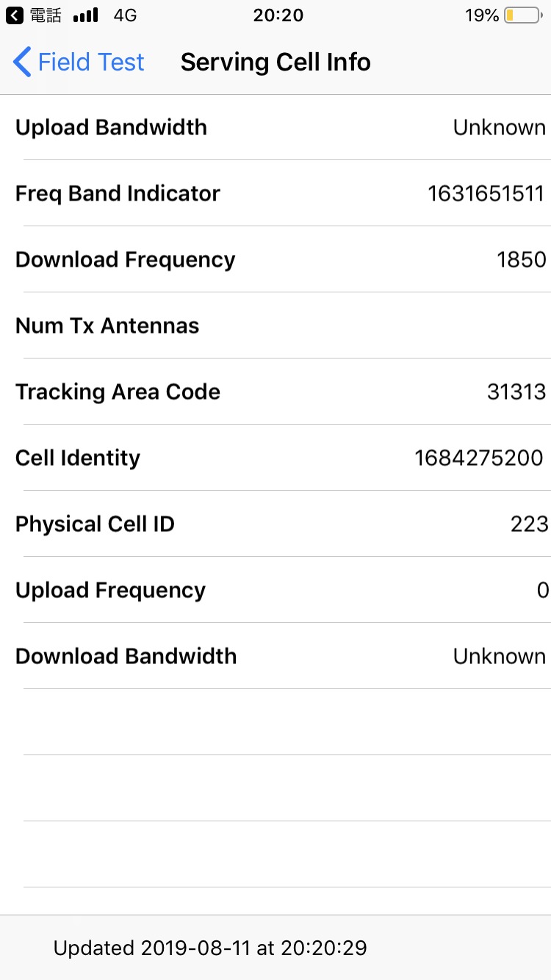Image resolution: width=551 pixels, height=980 pixels.
Task: Tap the Serving Cell Info title
Action: click(x=275, y=62)
